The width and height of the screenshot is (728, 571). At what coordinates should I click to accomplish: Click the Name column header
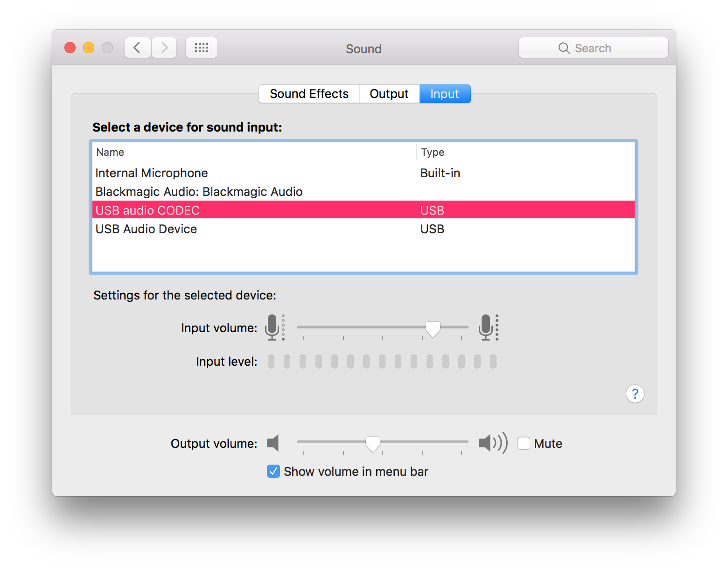point(254,152)
